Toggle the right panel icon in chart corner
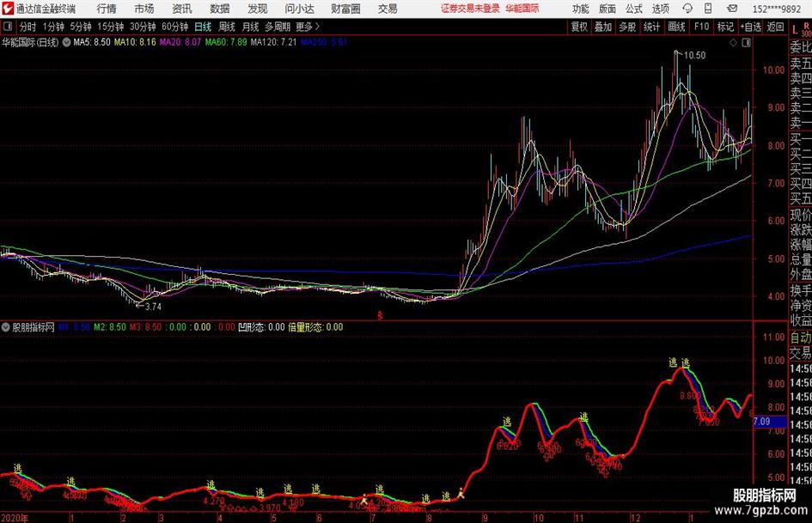 point(746,43)
